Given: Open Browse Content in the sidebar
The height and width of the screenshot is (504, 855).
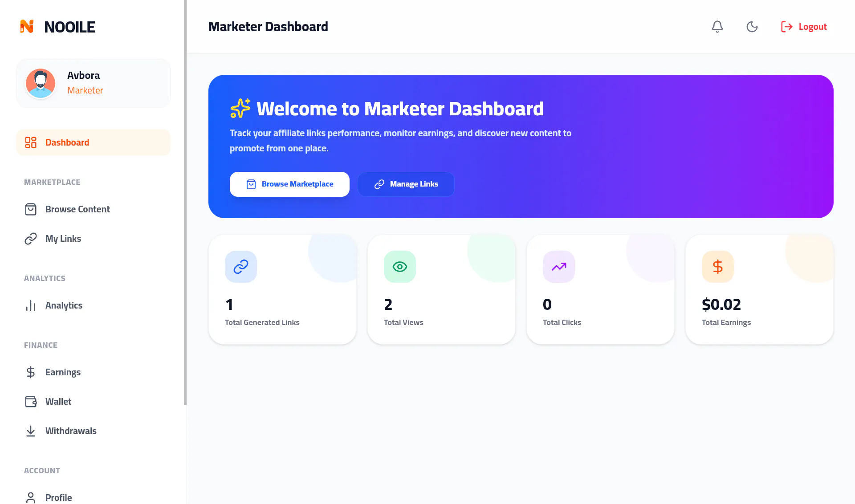Looking at the screenshot, I should [x=93, y=209].
